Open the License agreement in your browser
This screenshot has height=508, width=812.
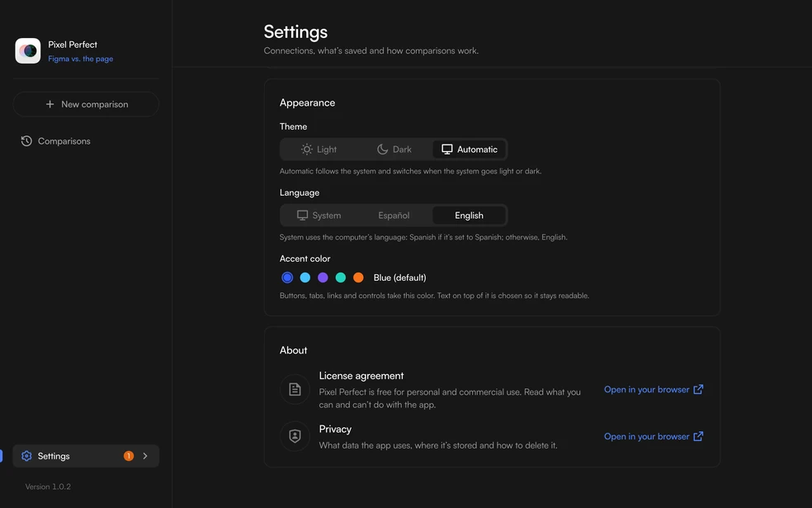pyautogui.click(x=654, y=389)
